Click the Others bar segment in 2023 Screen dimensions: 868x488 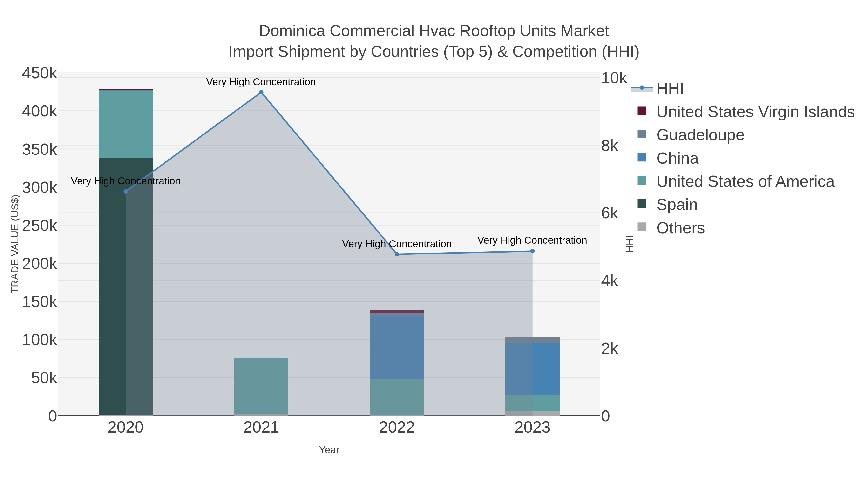[532, 413]
